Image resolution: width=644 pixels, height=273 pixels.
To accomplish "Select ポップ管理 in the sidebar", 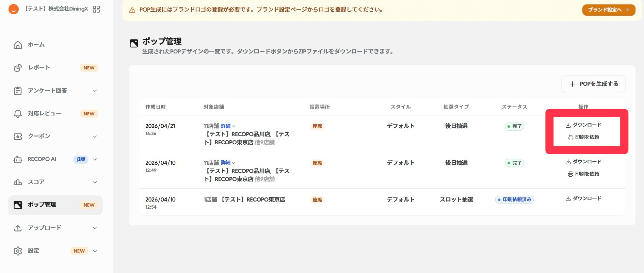I will [x=55, y=205].
